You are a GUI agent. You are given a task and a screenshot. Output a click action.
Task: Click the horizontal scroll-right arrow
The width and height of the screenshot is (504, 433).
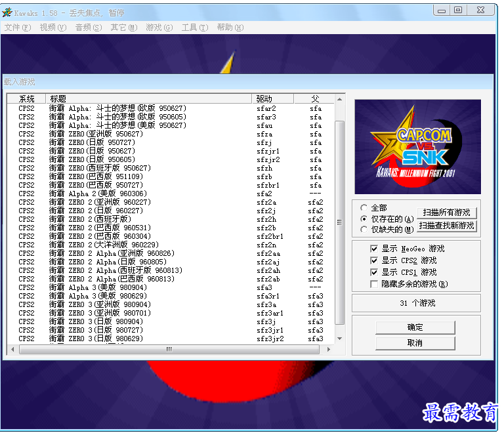[329, 349]
